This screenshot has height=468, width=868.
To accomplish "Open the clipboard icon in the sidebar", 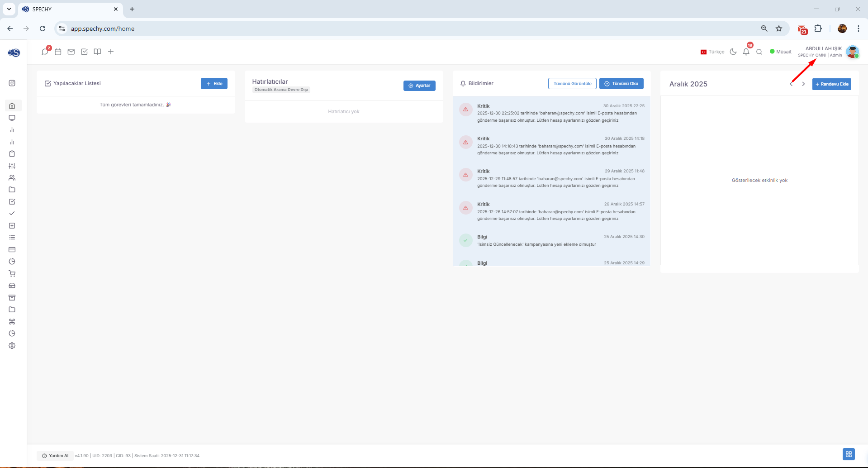I will pyautogui.click(x=12, y=154).
